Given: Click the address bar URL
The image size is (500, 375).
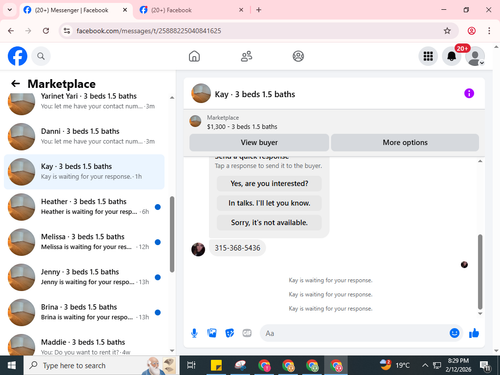Looking at the screenshot, I should pyautogui.click(x=149, y=31).
